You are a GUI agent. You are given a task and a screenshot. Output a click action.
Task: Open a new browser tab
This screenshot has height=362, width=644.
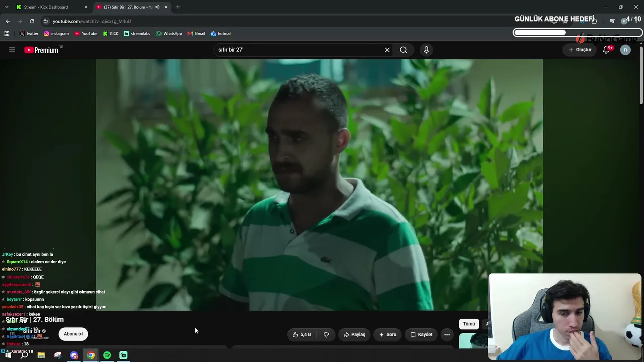(178, 7)
